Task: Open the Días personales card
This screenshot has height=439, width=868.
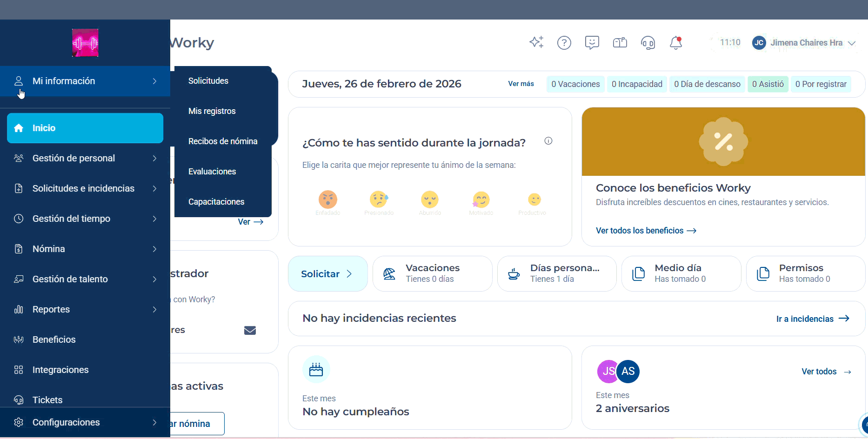Action: click(557, 274)
